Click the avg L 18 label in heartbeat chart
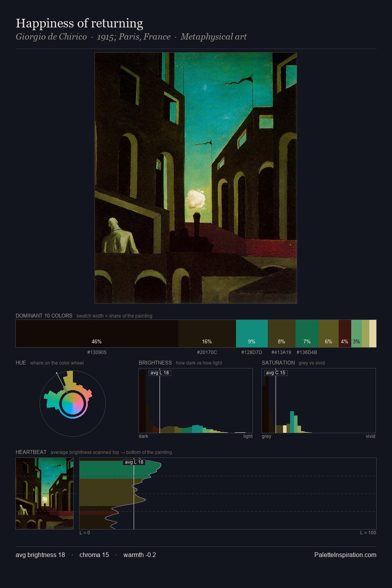 click(134, 462)
